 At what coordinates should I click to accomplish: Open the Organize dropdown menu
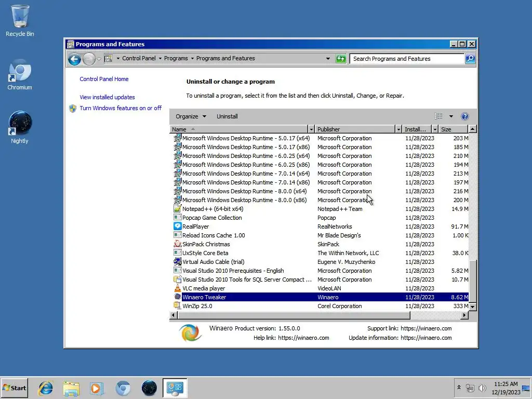pyautogui.click(x=191, y=116)
